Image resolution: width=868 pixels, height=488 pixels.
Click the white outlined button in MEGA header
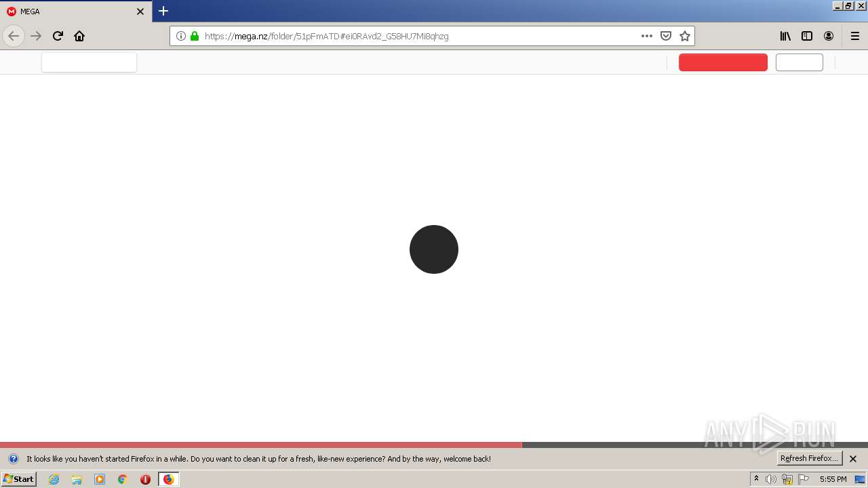799,62
